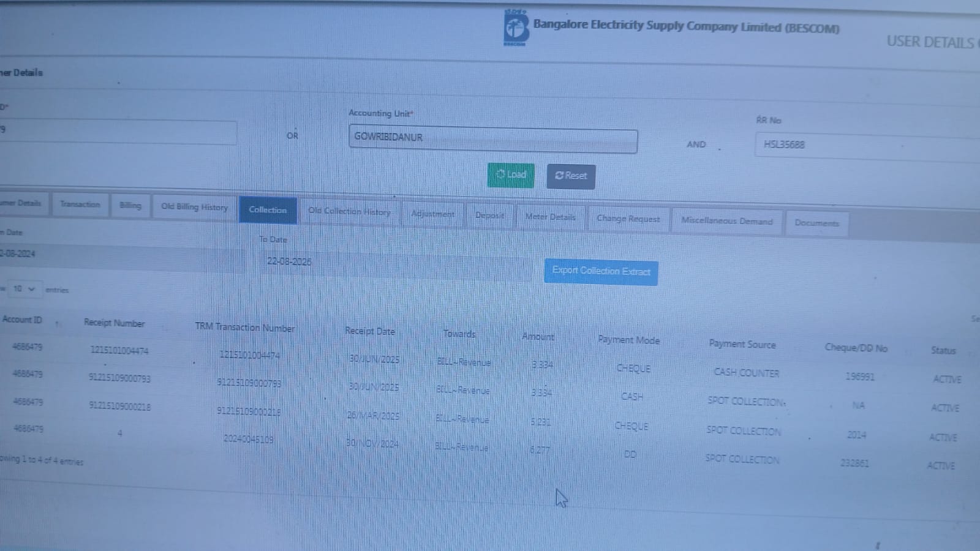Click the Receipt Date column header

(370, 331)
